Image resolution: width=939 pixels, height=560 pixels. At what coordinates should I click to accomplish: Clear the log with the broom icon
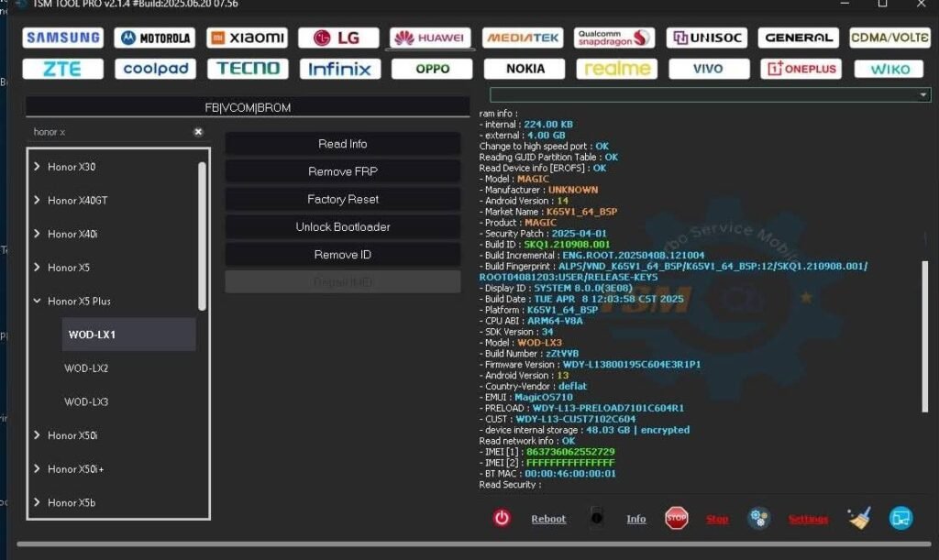(x=859, y=518)
